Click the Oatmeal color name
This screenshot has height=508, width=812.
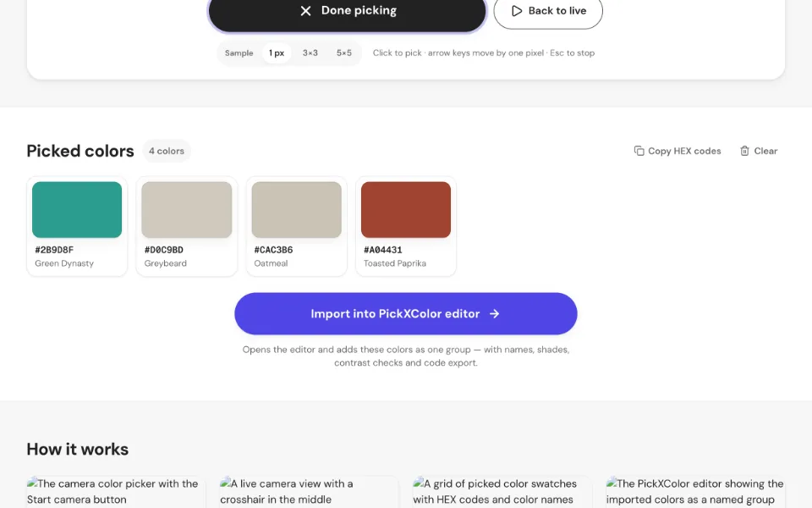pos(271,263)
